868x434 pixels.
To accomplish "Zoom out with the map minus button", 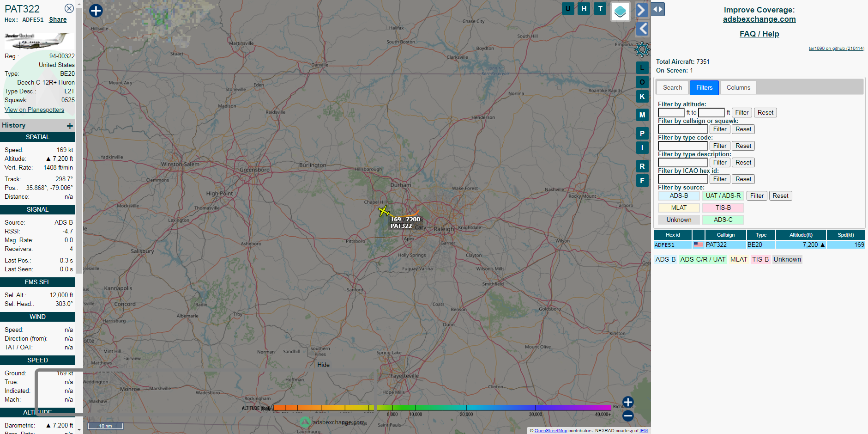I will [628, 416].
